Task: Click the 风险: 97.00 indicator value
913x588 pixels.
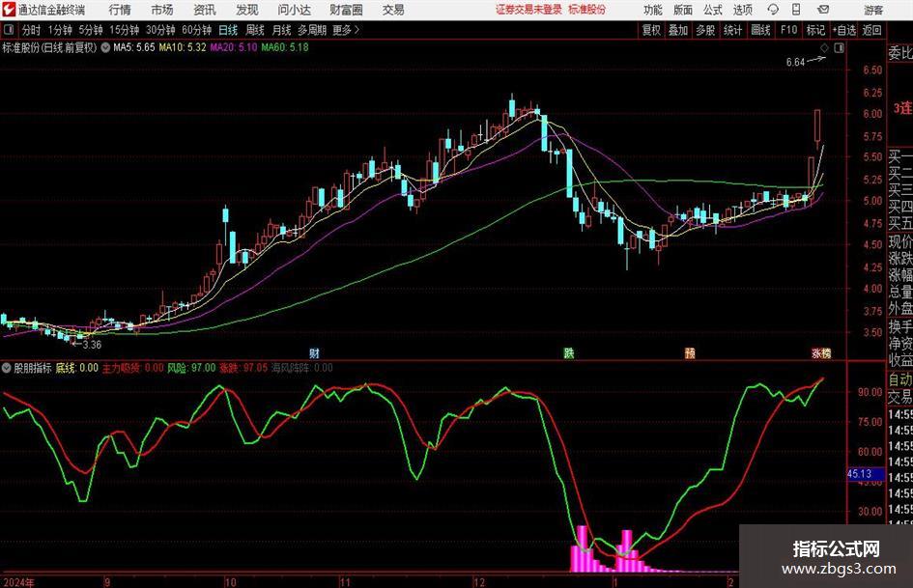Action: point(191,368)
